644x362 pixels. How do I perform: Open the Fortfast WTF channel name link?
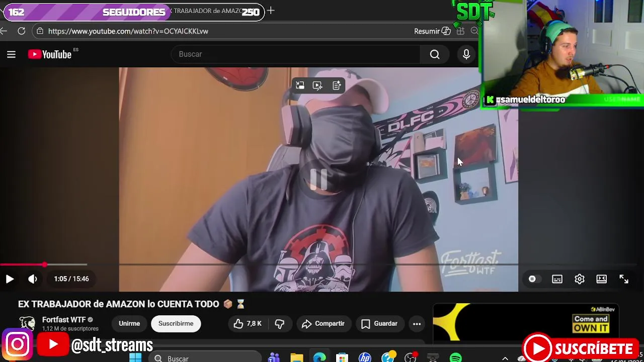(64, 320)
